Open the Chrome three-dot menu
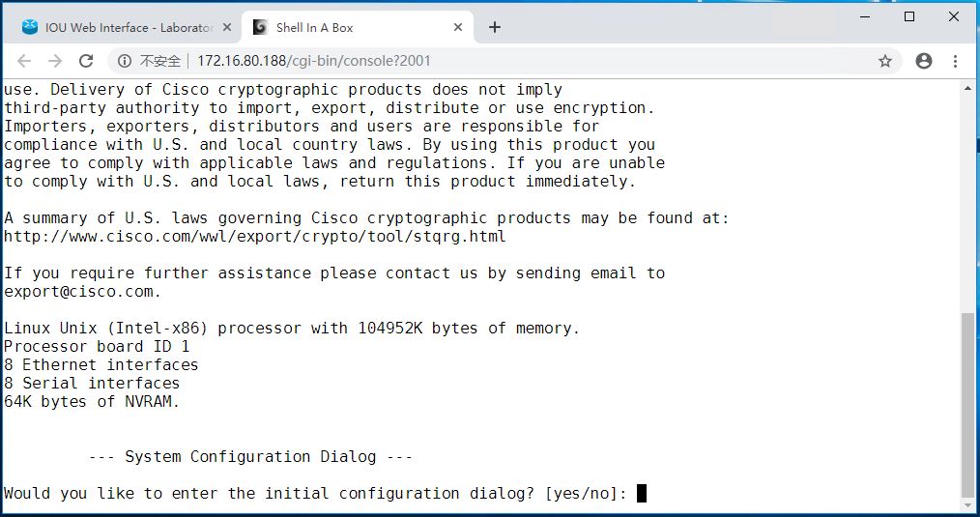 (x=955, y=61)
